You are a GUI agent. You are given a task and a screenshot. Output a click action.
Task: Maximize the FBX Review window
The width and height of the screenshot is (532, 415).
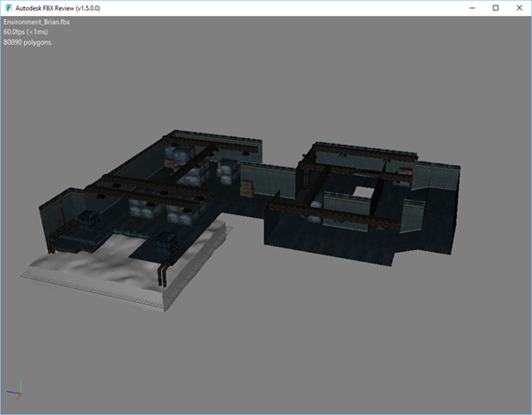tap(495, 8)
